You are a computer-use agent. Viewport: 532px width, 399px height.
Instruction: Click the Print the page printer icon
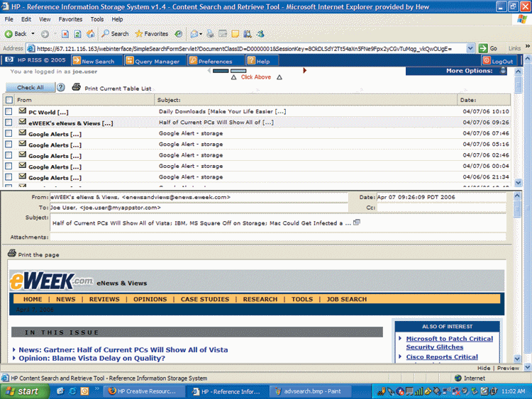(x=12, y=253)
